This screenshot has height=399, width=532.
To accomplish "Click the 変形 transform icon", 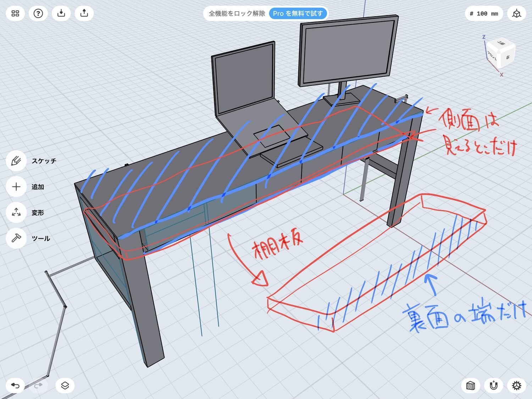I will click(x=16, y=213).
